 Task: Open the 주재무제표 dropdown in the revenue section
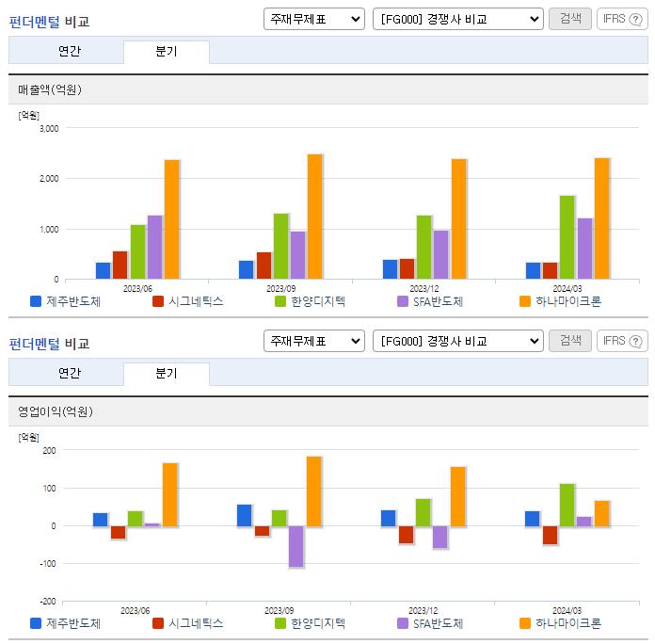point(314,19)
